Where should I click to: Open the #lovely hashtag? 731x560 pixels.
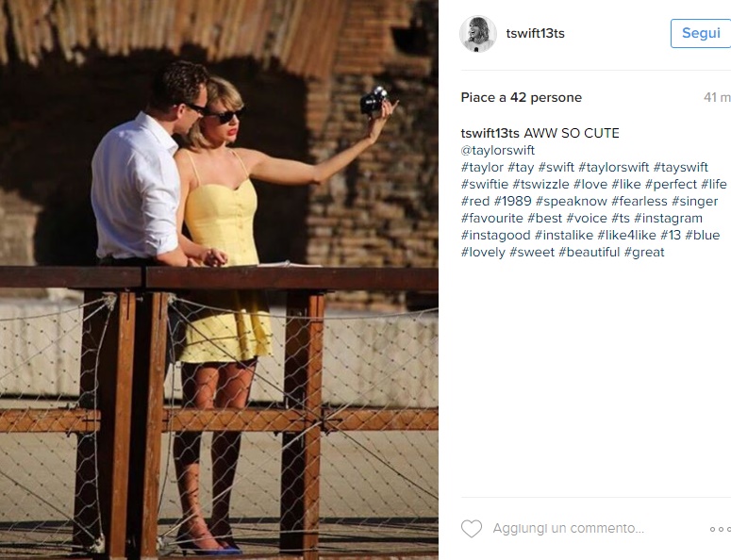[x=483, y=253]
